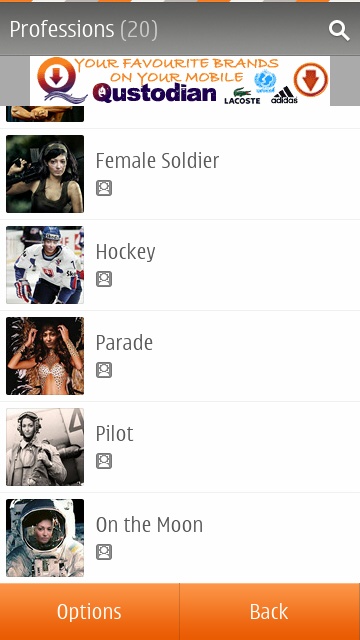Tap the face icon under On the Moon
The image size is (360, 640).
pyautogui.click(x=104, y=552)
